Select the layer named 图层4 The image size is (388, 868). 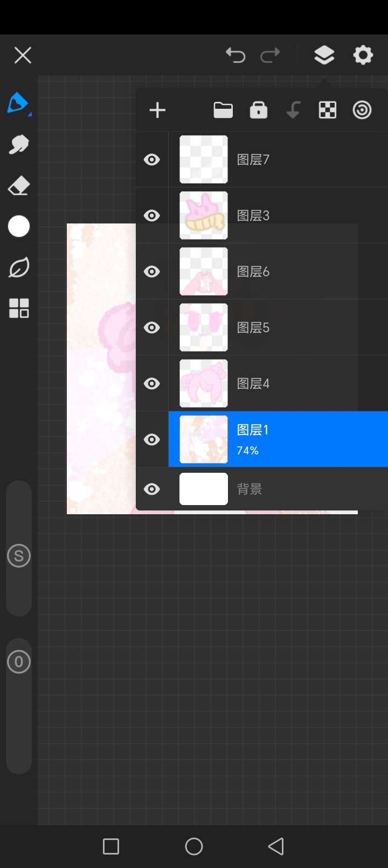point(253,384)
